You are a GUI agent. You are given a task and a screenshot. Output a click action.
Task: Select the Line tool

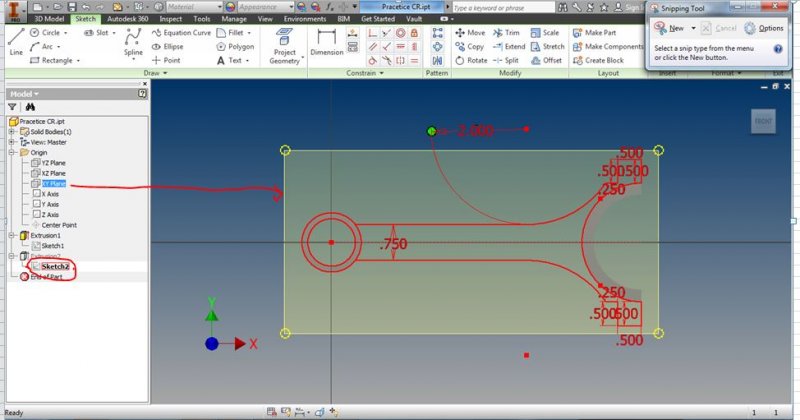[16, 42]
